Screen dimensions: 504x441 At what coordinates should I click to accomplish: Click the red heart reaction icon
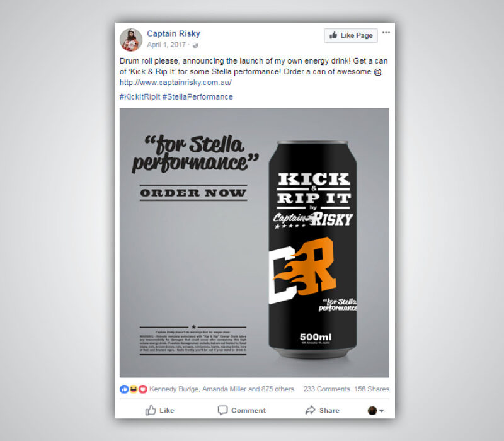tap(143, 389)
